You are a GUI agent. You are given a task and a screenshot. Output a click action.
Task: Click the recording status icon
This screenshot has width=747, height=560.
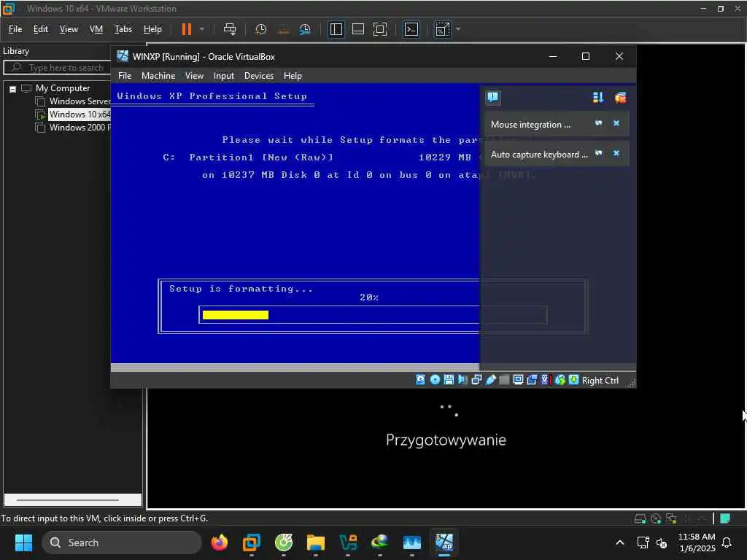pyautogui.click(x=532, y=379)
